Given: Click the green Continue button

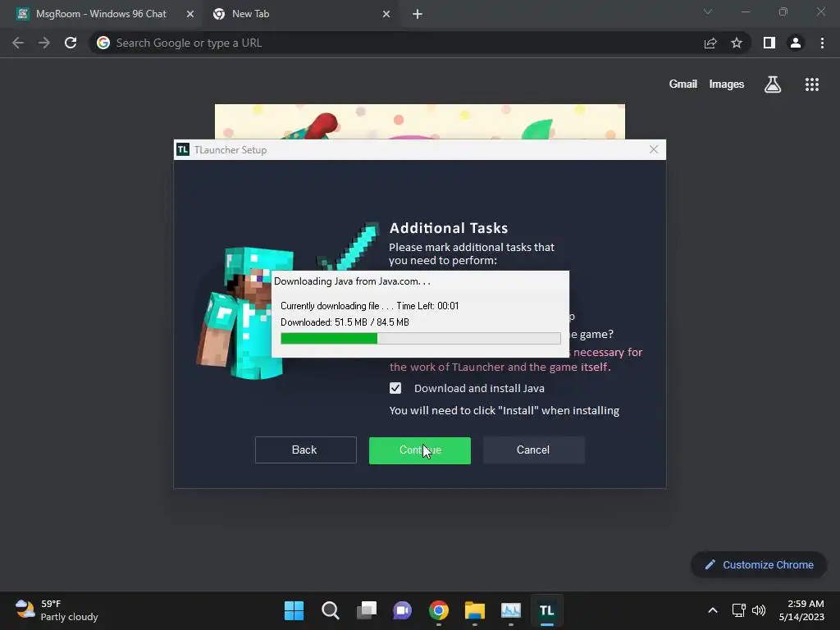Looking at the screenshot, I should click(419, 450).
